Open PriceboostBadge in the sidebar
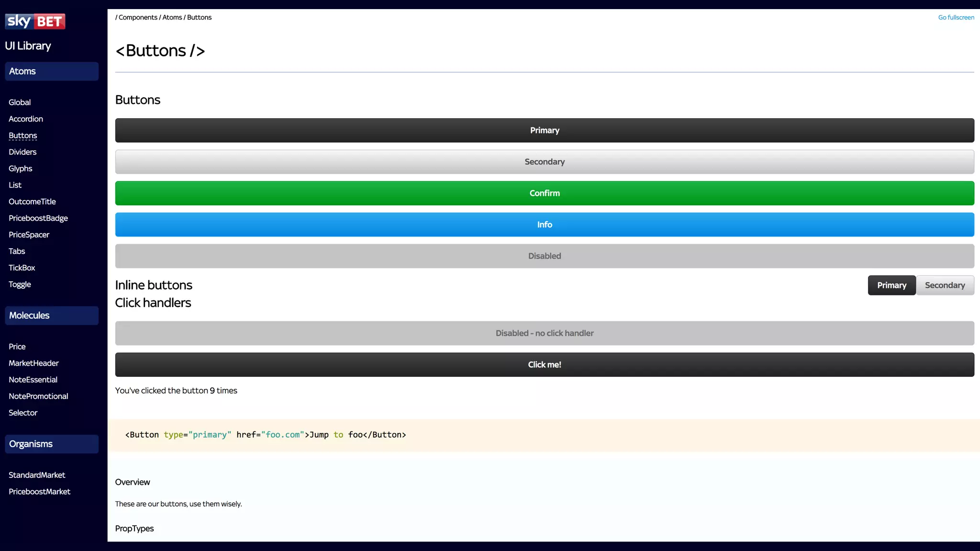 tap(38, 219)
